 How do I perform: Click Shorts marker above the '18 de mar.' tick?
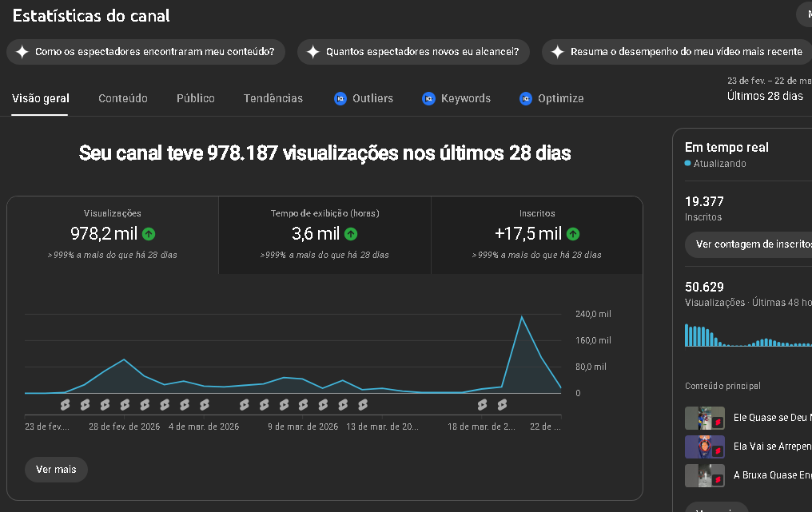482,405
